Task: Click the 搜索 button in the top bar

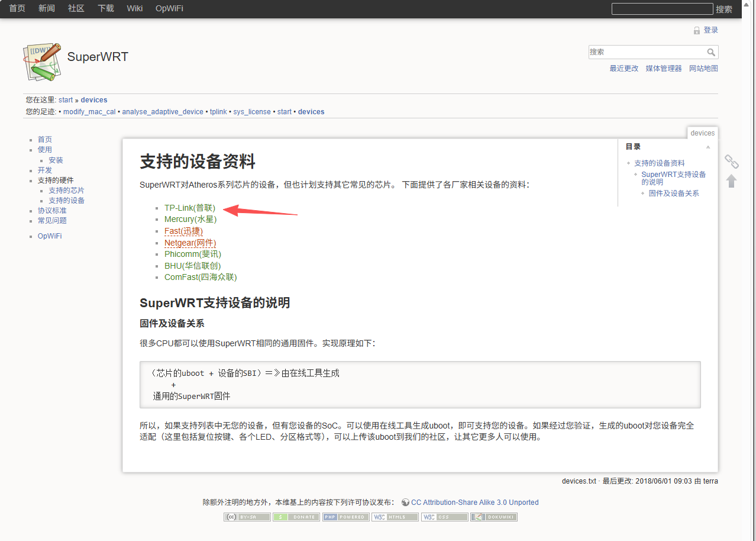Action: (x=724, y=9)
